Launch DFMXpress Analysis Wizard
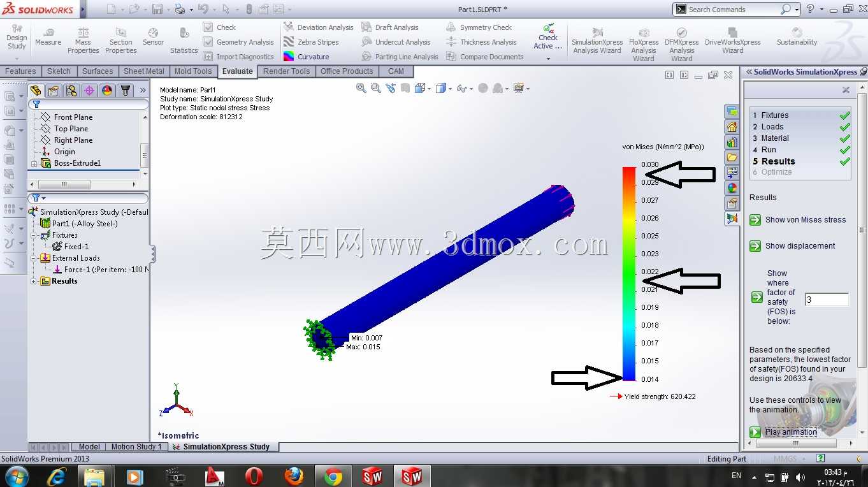This screenshot has width=868, height=487. (x=682, y=44)
